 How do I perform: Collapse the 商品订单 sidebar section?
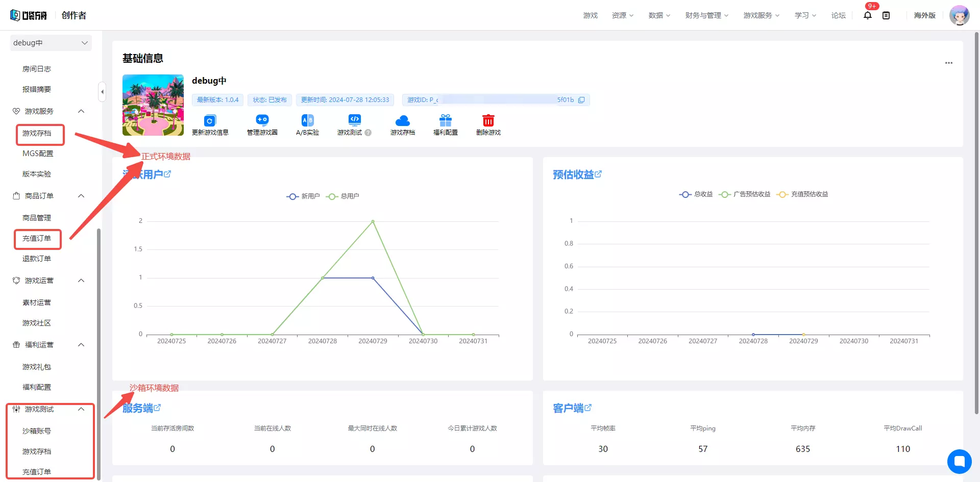[81, 196]
